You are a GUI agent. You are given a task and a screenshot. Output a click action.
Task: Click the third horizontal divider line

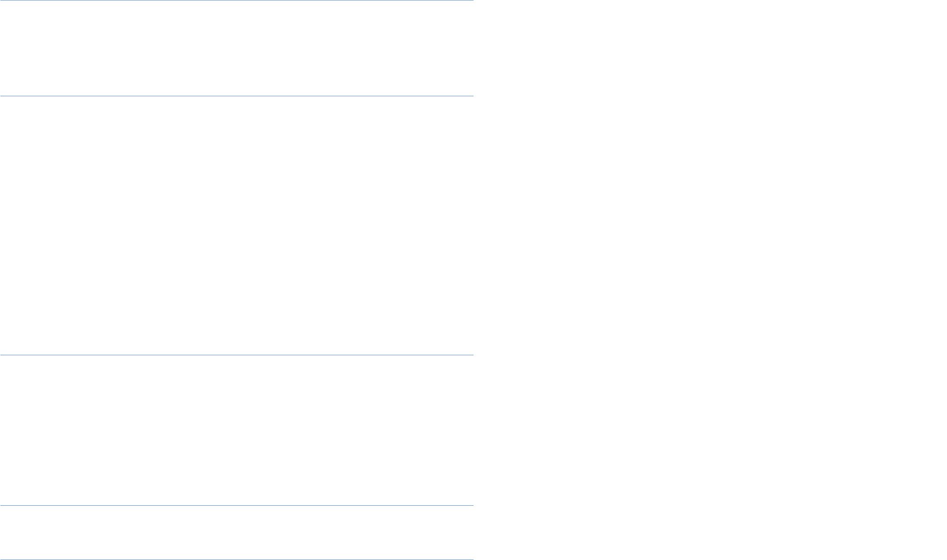tap(237, 355)
